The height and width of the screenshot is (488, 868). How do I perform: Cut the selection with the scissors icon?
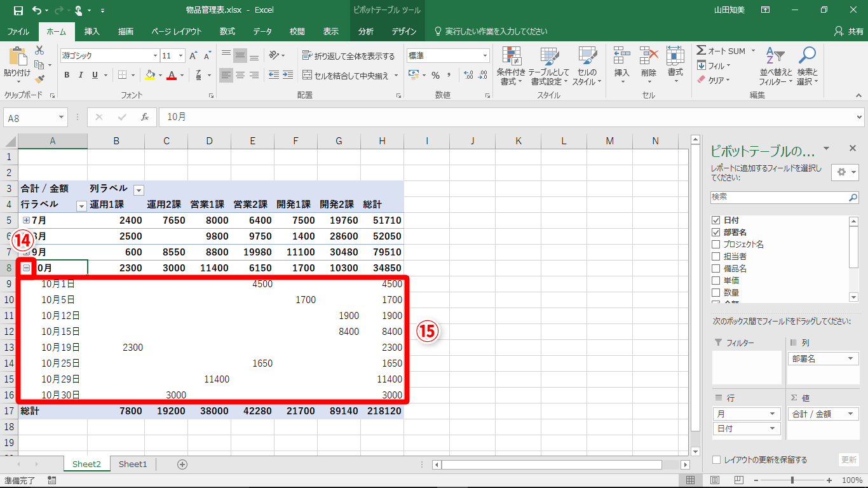click(x=39, y=50)
